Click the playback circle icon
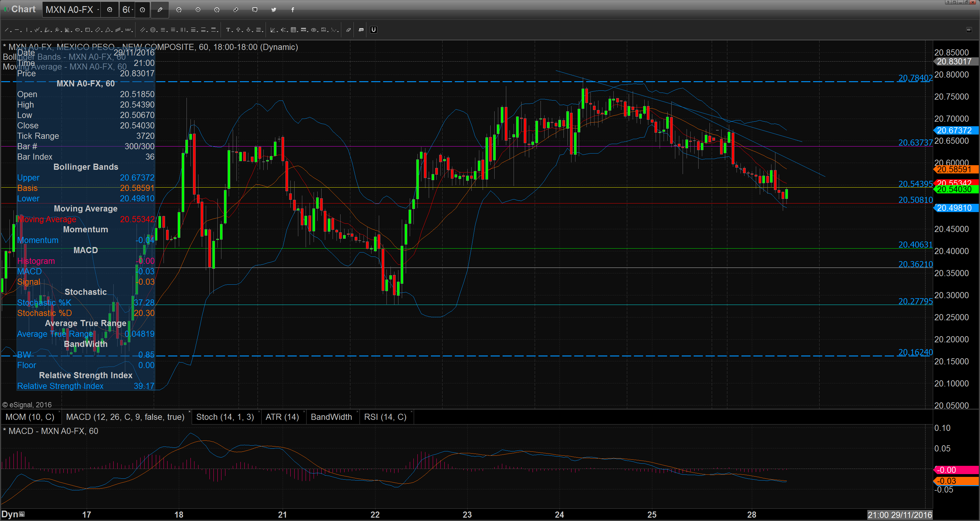The height and width of the screenshot is (521, 980). click(x=198, y=10)
